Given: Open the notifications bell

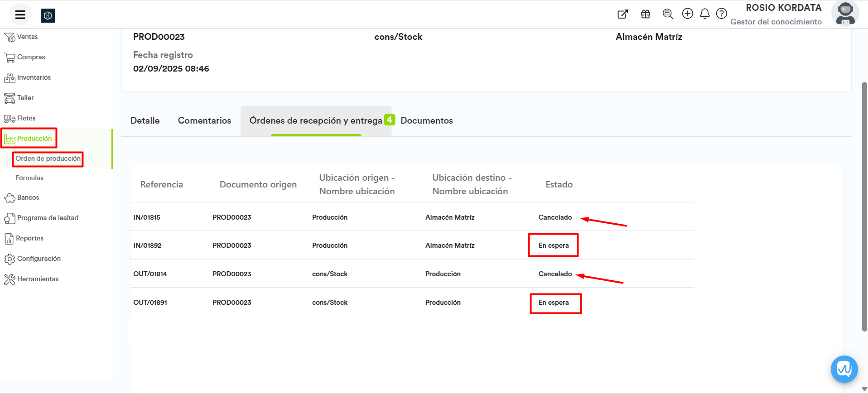Looking at the screenshot, I should 704,14.
